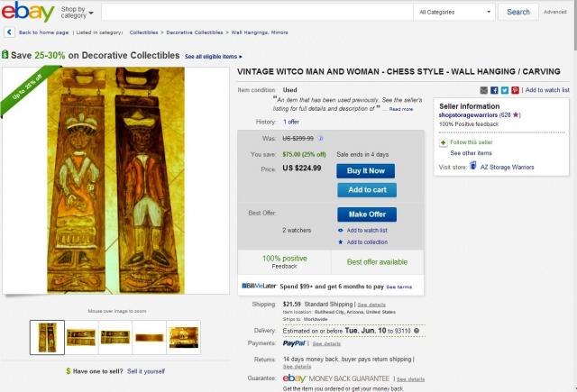Viewport: 577px width, 392px height.
Task: Toggle Add to collection star link
Action: [362, 242]
